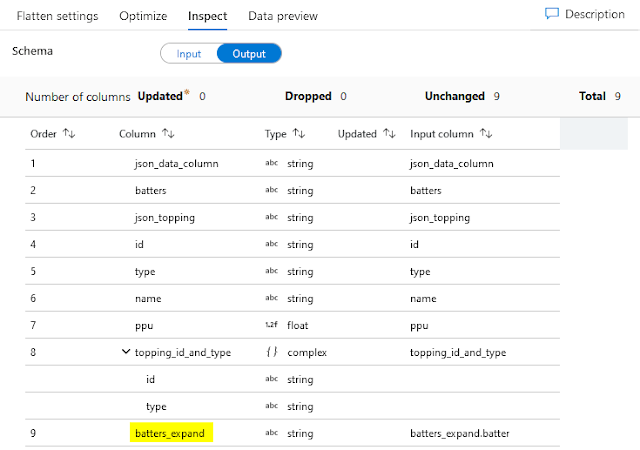The image size is (640, 450).
Task: Sort by Input column arrows icon
Action: click(x=486, y=133)
